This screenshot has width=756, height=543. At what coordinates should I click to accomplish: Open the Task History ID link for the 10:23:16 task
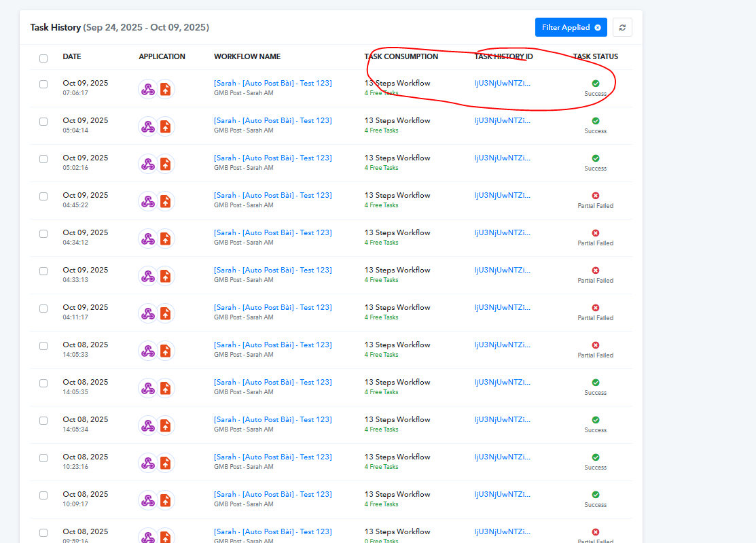click(x=502, y=457)
